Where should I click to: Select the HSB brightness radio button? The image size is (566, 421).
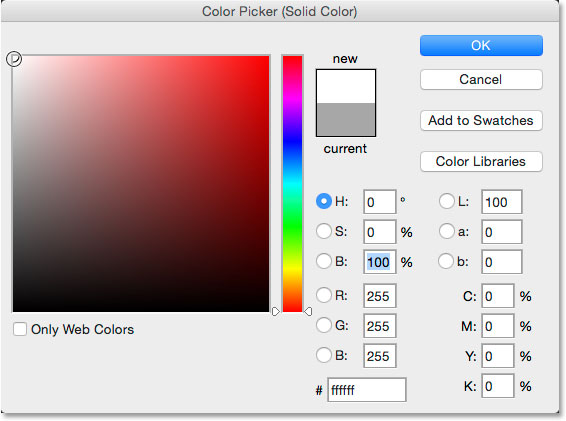(x=324, y=261)
